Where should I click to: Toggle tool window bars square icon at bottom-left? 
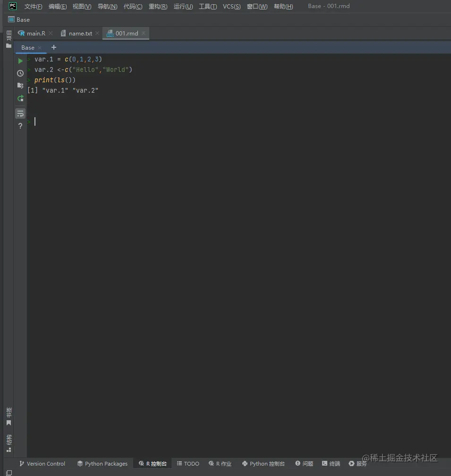9,473
